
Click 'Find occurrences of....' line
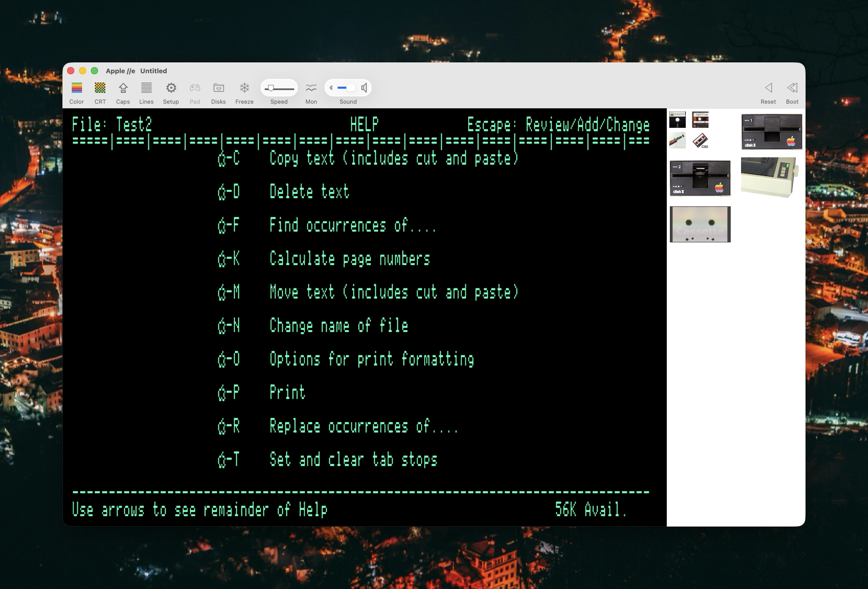point(327,225)
